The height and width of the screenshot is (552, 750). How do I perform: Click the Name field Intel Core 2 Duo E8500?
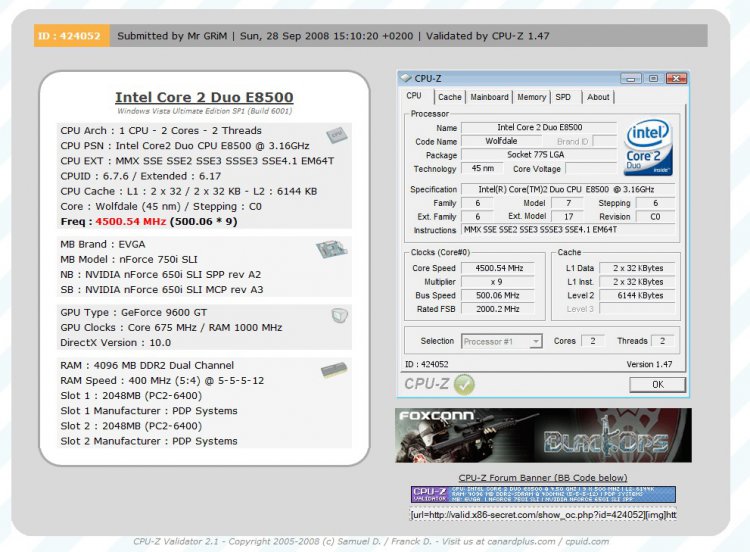tap(539, 127)
